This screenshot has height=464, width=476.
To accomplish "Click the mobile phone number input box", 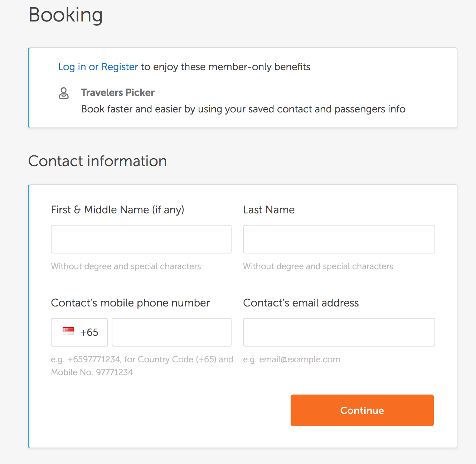I will click(x=171, y=332).
